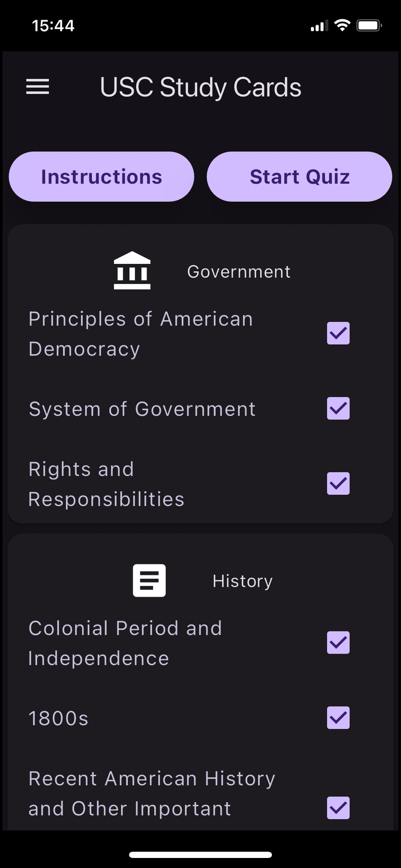Tap the History section heading
The width and height of the screenshot is (401, 868).
(x=242, y=581)
